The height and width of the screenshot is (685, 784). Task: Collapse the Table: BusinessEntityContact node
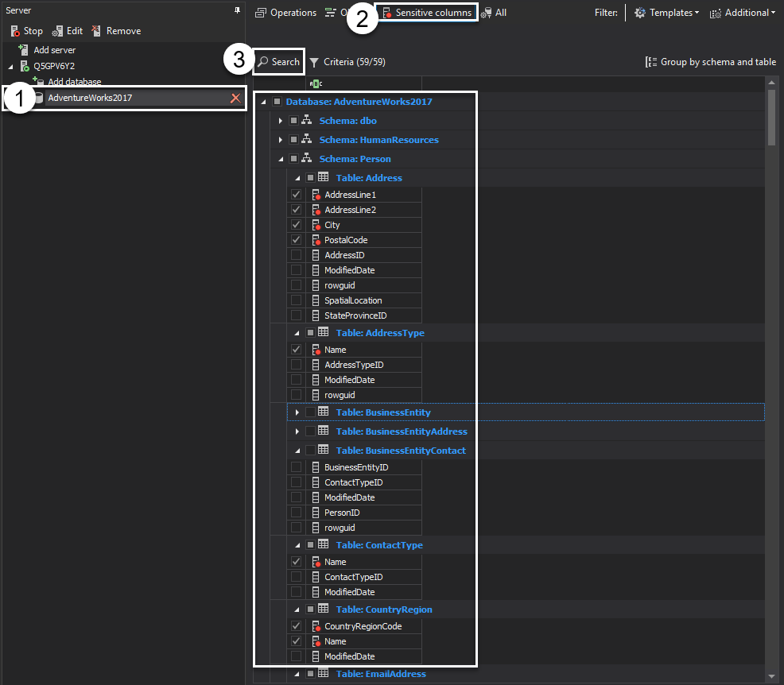[x=297, y=451]
